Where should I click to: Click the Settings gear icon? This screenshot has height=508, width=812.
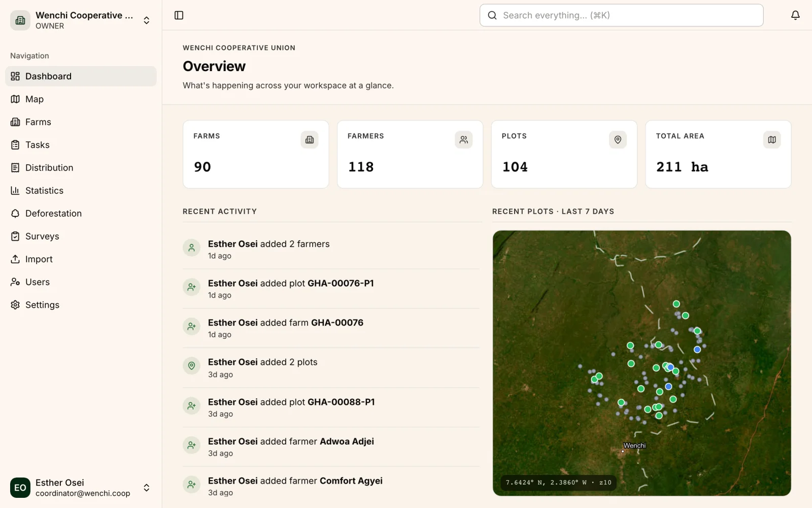[15, 305]
